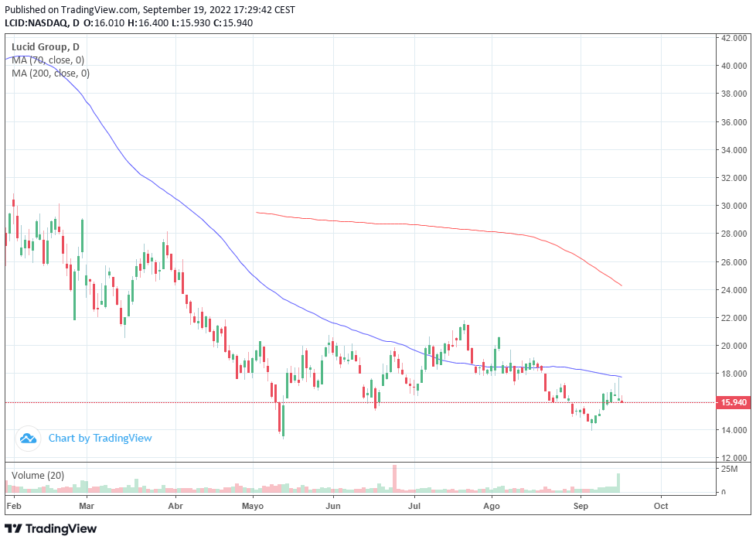Image resolution: width=756 pixels, height=543 pixels.
Task: Click the Oct label on time axis
Action: coord(661,506)
